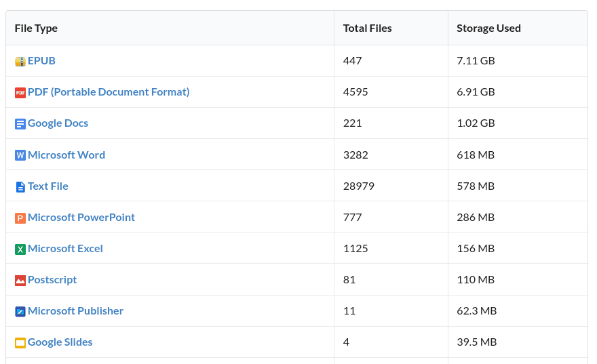597x364 pixels.
Task: Open PDF (Portable Document Format) link
Action: (x=109, y=92)
